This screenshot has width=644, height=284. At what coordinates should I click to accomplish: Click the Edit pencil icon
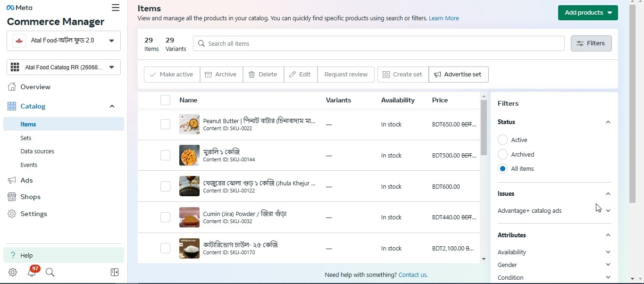click(x=294, y=74)
